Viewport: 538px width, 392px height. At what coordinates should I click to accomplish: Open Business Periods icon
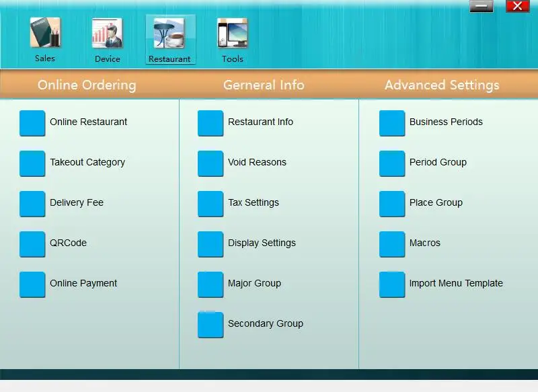click(x=392, y=123)
